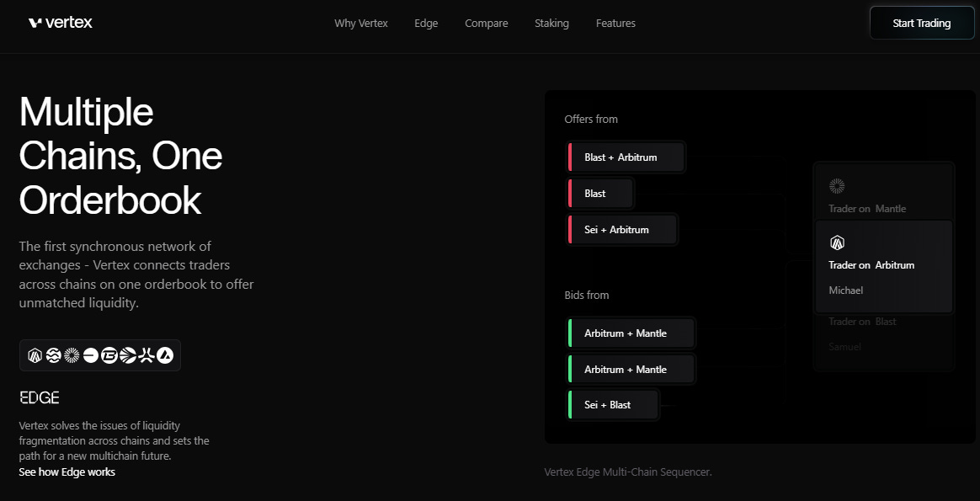Click the Multiple Chains, One Orderbook headline

pyautogui.click(x=120, y=156)
